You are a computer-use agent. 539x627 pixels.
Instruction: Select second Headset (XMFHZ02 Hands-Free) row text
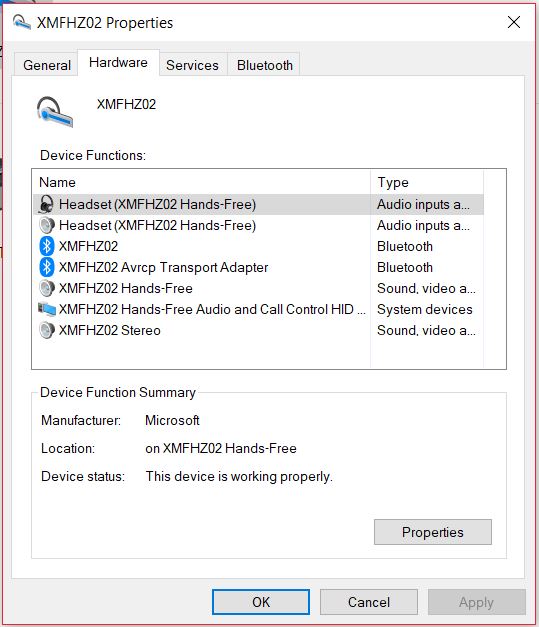point(157,225)
